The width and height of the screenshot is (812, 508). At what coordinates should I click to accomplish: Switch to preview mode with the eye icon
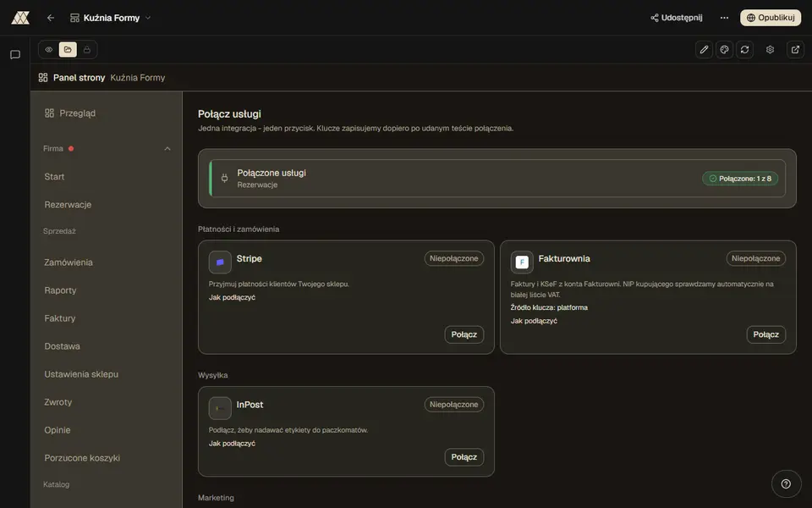point(49,50)
